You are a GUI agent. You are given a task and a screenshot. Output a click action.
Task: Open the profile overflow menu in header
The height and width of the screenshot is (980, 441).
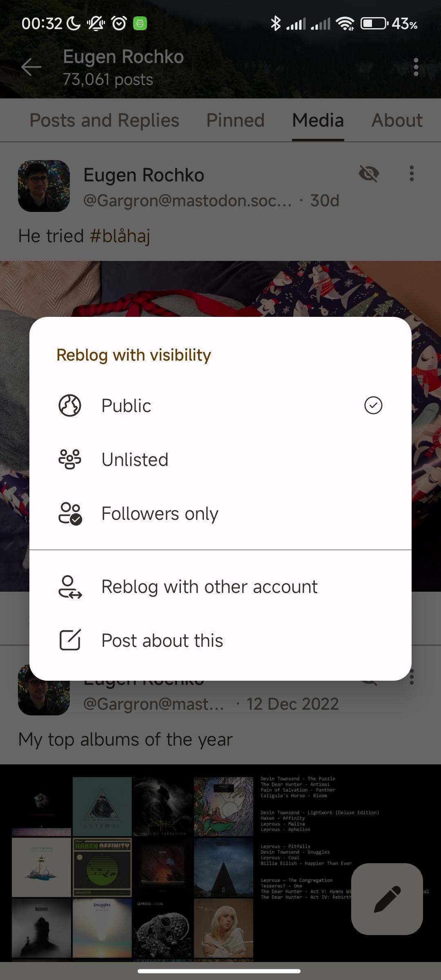click(416, 67)
